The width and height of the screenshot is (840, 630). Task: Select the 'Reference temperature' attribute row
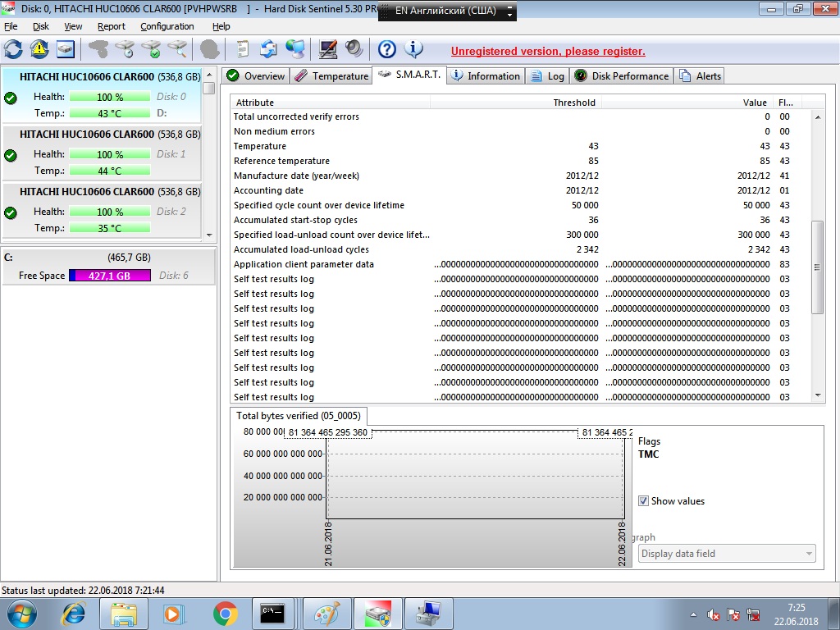tap(521, 161)
